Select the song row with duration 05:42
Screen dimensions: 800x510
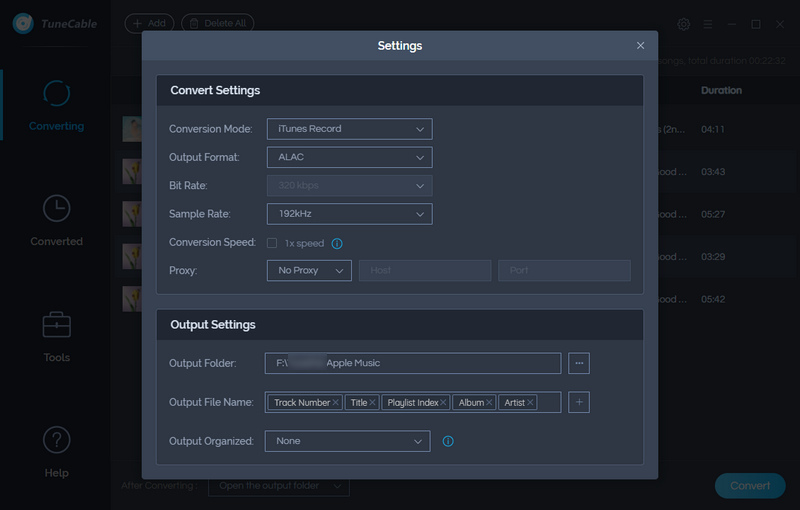457,299
